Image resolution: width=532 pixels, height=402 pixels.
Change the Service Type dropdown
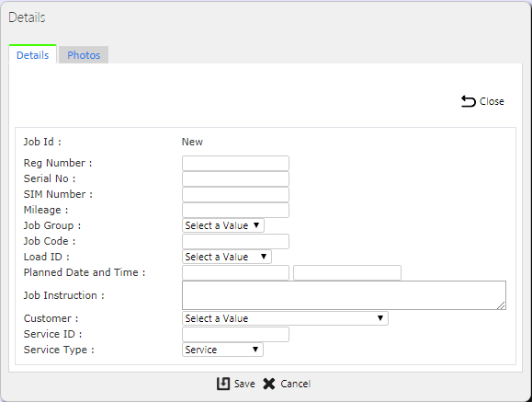222,350
